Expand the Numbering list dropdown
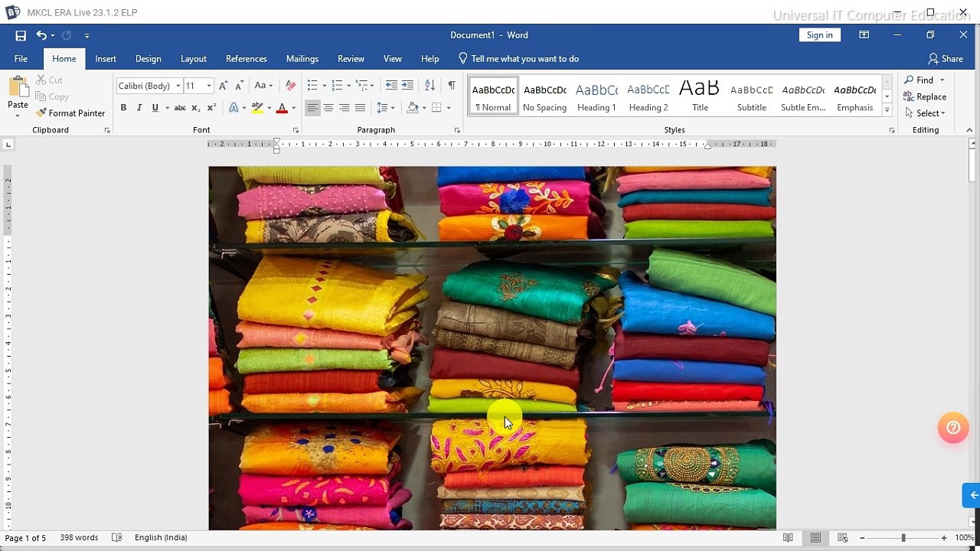Viewport: 980px width, 551px height. (349, 86)
